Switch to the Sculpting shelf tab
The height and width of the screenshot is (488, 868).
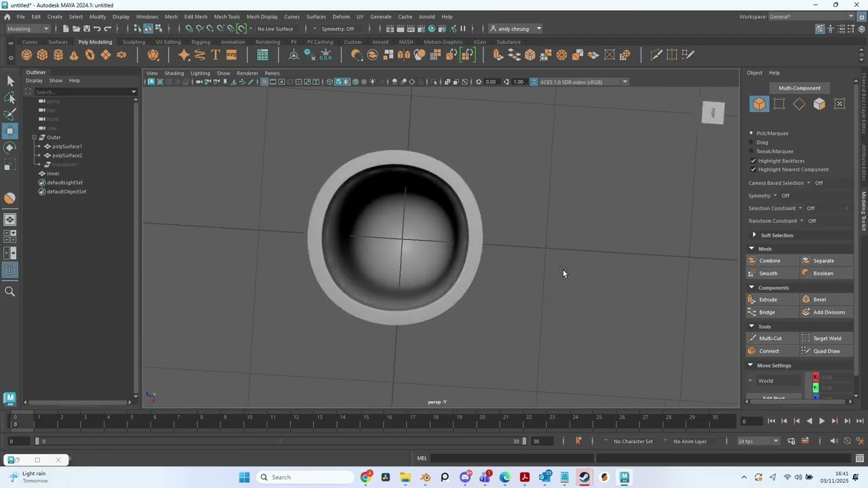coord(134,42)
